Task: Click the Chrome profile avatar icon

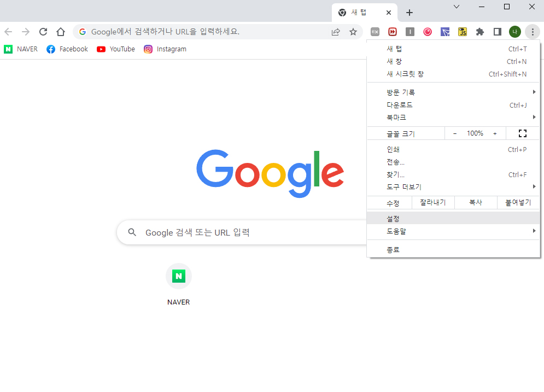Action: [514, 31]
